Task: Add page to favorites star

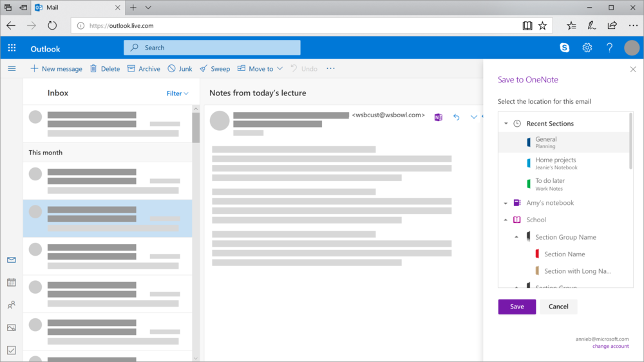Action: click(542, 26)
